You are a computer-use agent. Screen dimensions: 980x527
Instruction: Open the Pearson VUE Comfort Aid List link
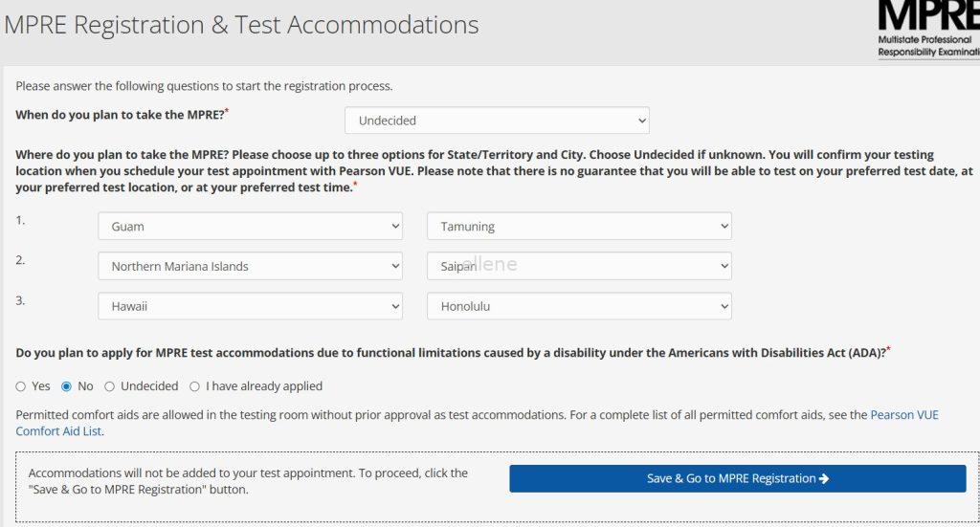pyautogui.click(x=903, y=415)
